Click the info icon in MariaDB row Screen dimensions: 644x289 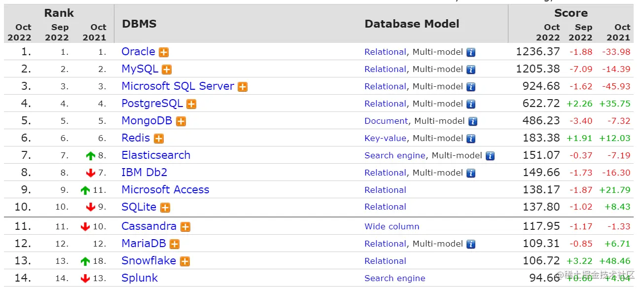point(471,244)
